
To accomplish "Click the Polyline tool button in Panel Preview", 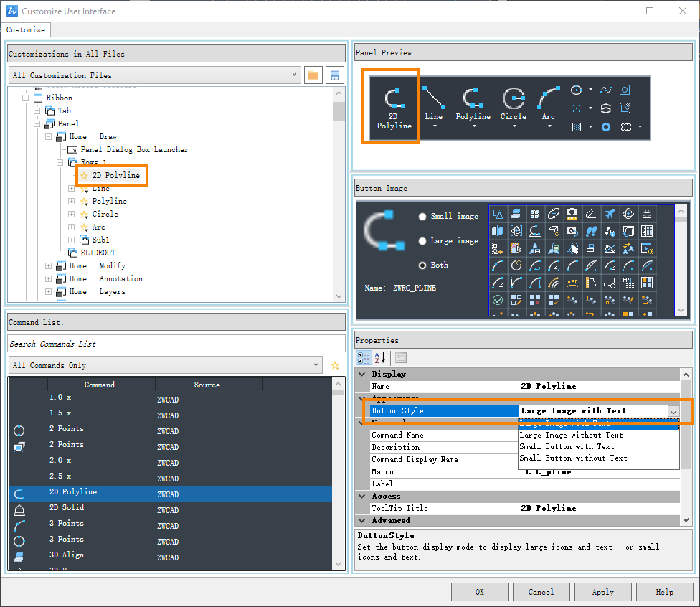I will [x=473, y=107].
